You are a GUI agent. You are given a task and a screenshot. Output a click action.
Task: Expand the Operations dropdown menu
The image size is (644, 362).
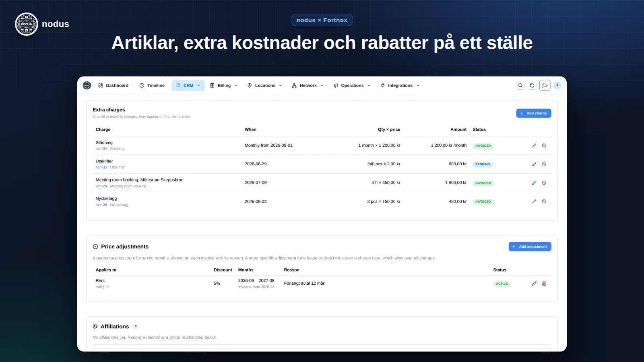(352, 85)
